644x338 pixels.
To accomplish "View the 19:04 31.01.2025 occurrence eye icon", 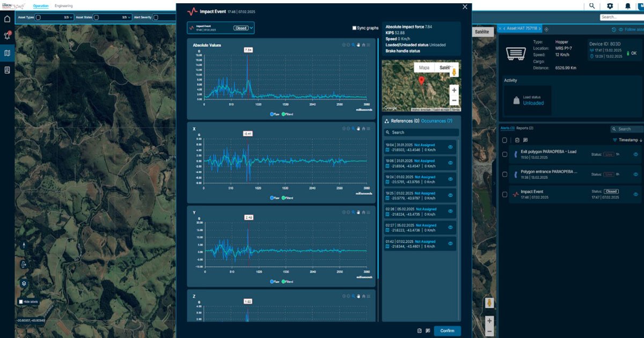I will tap(450, 146).
